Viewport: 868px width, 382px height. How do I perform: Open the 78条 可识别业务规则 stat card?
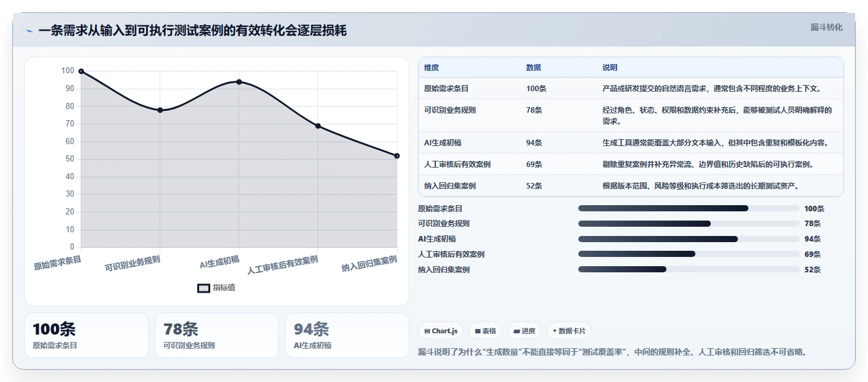[216, 335]
